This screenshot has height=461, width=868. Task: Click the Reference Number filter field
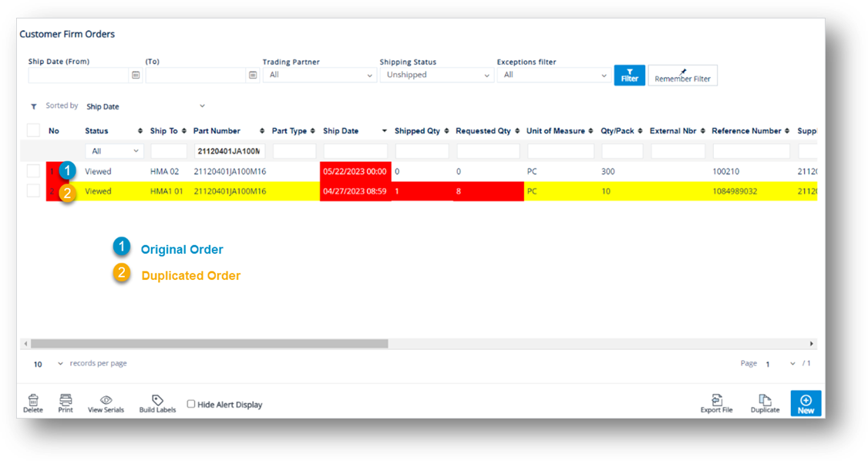pos(751,151)
